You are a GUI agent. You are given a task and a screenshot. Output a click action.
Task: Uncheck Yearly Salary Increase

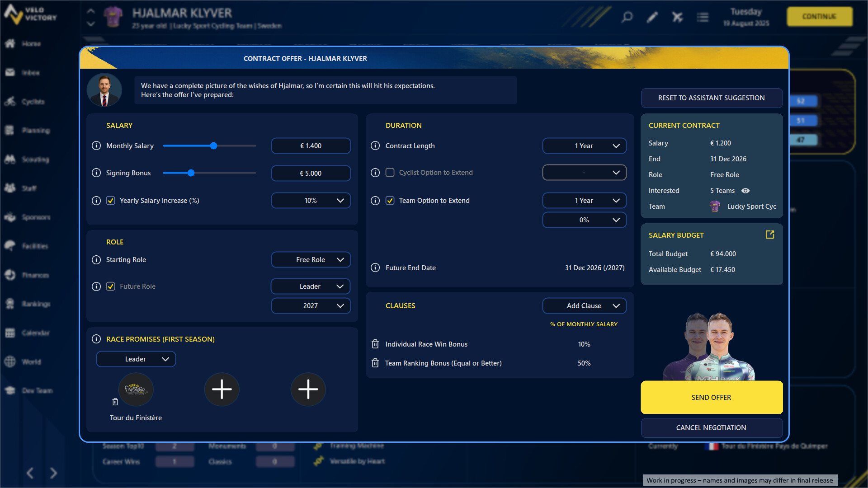[x=110, y=200]
